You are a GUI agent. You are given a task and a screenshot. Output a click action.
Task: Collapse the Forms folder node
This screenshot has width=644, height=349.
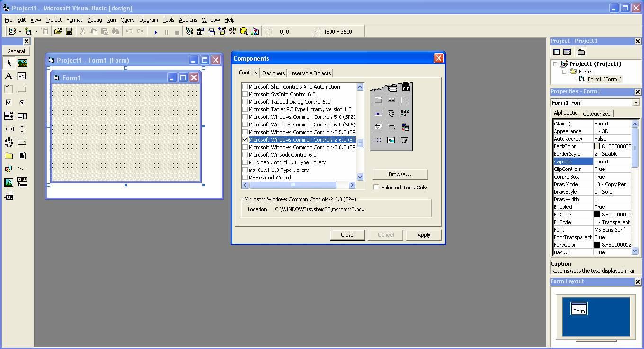pyautogui.click(x=564, y=72)
